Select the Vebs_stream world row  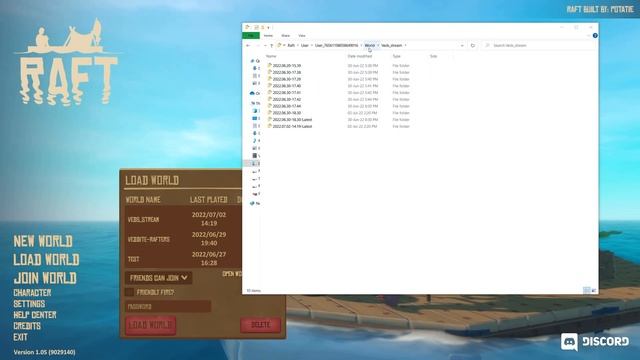[184, 219]
